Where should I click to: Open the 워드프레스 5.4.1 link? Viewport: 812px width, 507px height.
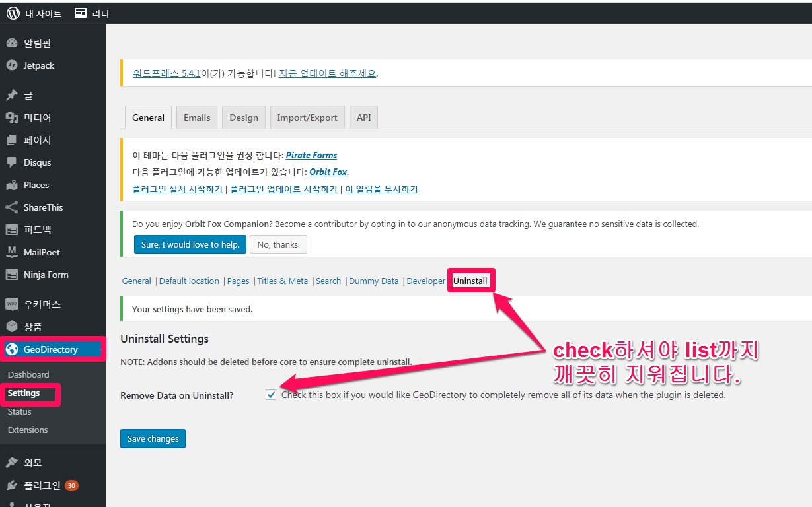166,73
